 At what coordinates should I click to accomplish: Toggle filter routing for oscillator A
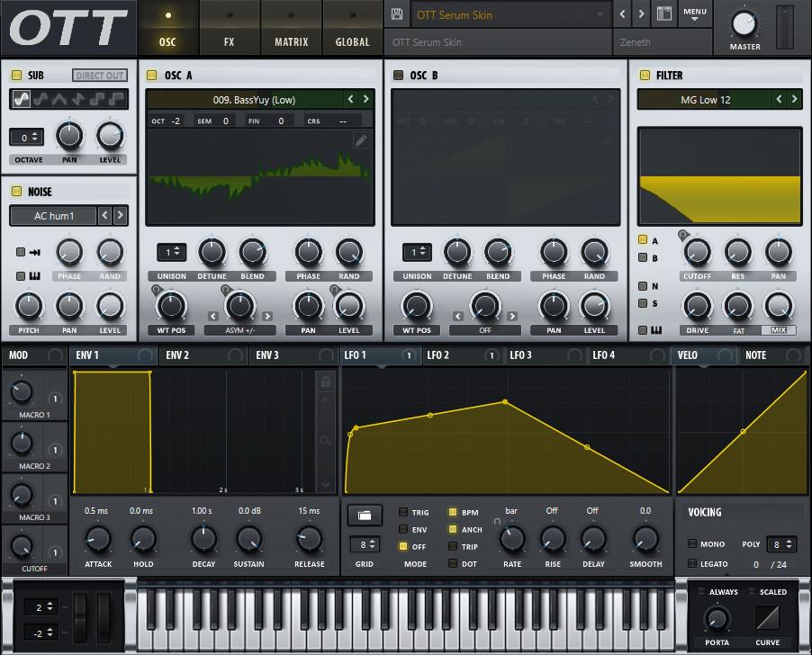643,240
